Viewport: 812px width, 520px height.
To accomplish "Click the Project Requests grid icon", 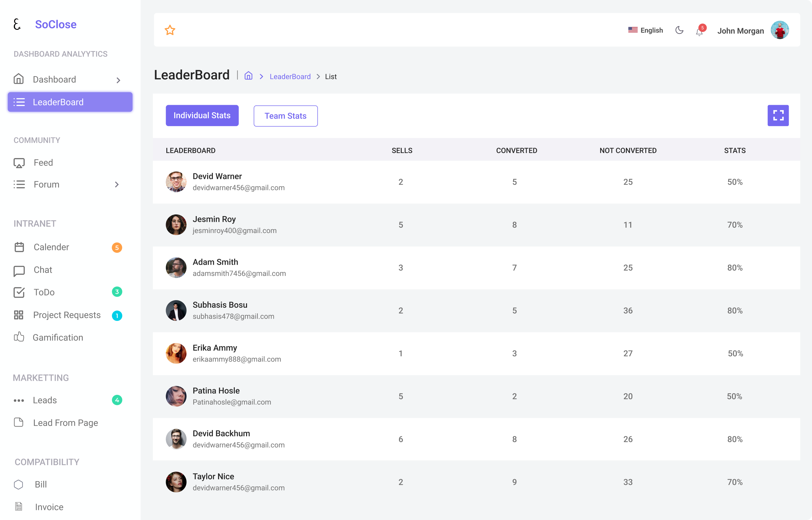I will (19, 315).
